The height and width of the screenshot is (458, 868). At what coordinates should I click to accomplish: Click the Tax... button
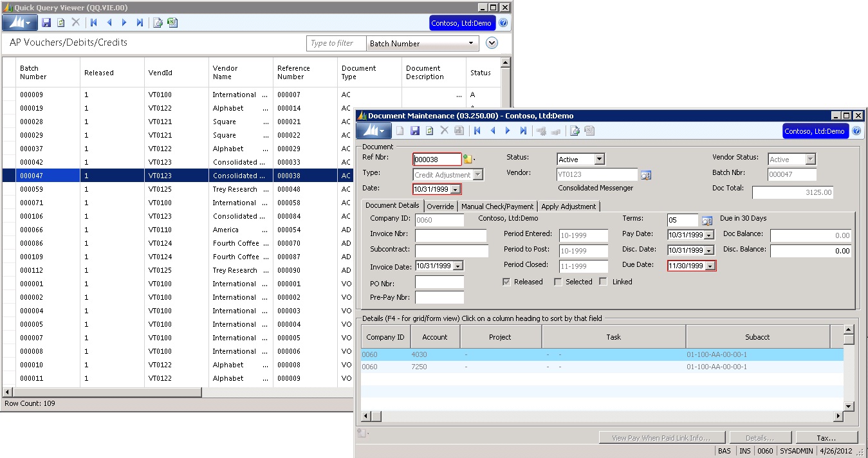[826, 437]
